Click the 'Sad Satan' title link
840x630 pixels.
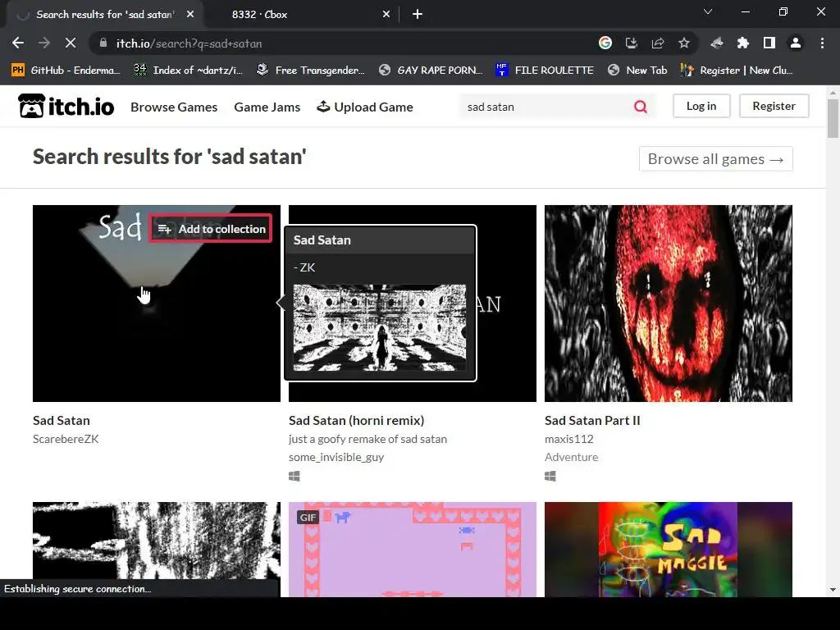(x=61, y=421)
